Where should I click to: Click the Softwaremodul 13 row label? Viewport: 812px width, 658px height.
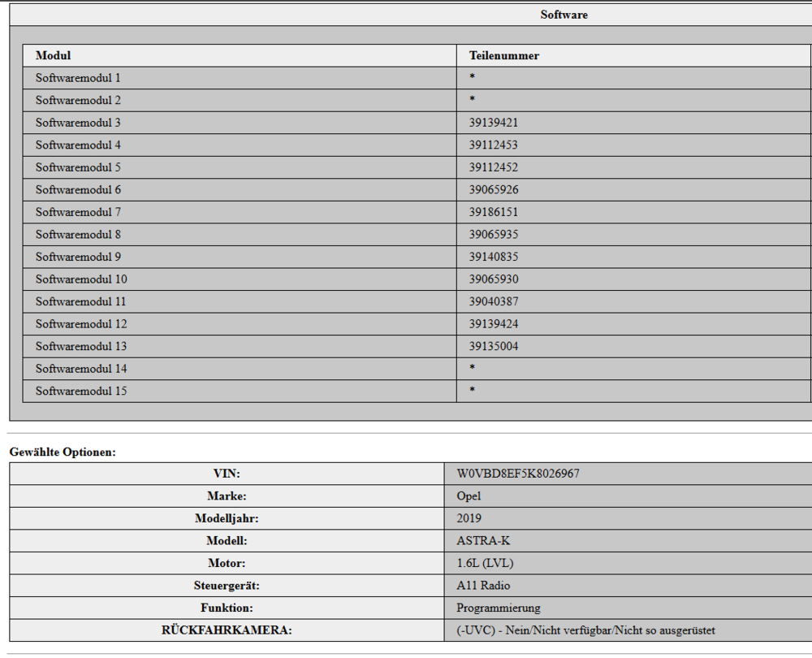point(81,346)
